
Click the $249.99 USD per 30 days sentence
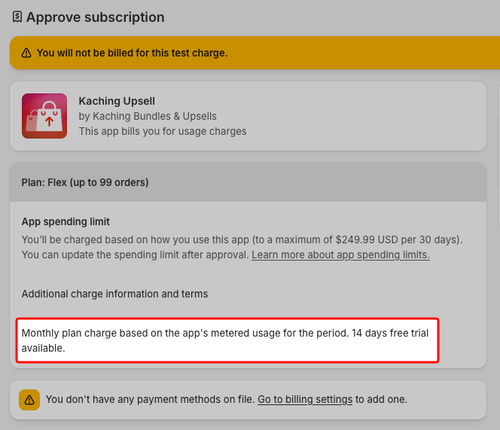tap(242, 240)
